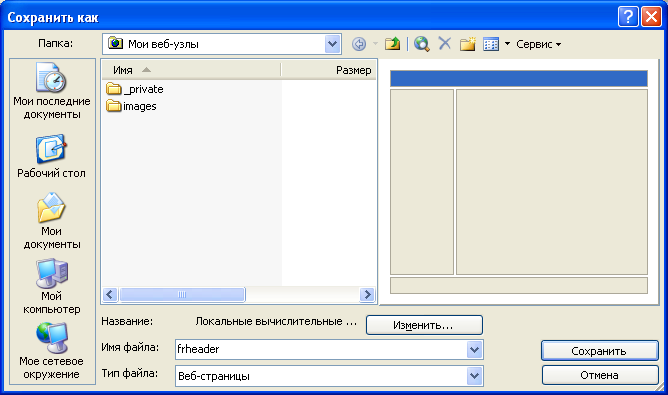Click the horizontal scrollbar right arrow

pos(367,294)
